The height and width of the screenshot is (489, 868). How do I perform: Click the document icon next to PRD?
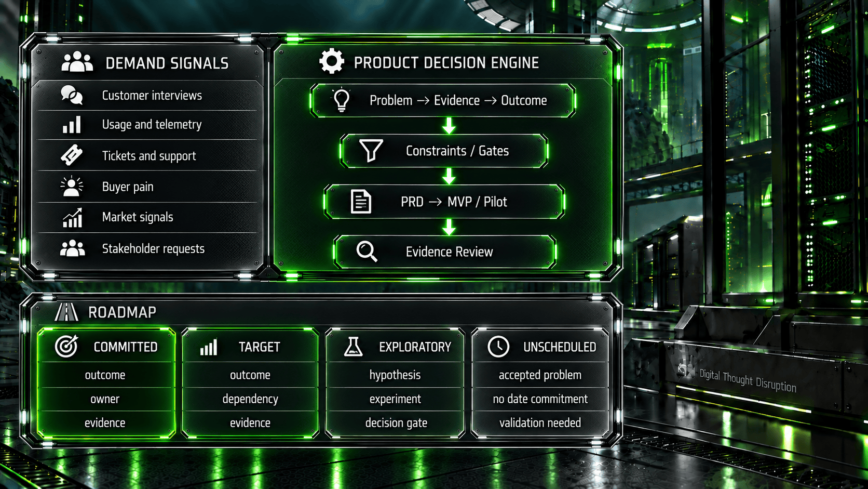click(361, 202)
